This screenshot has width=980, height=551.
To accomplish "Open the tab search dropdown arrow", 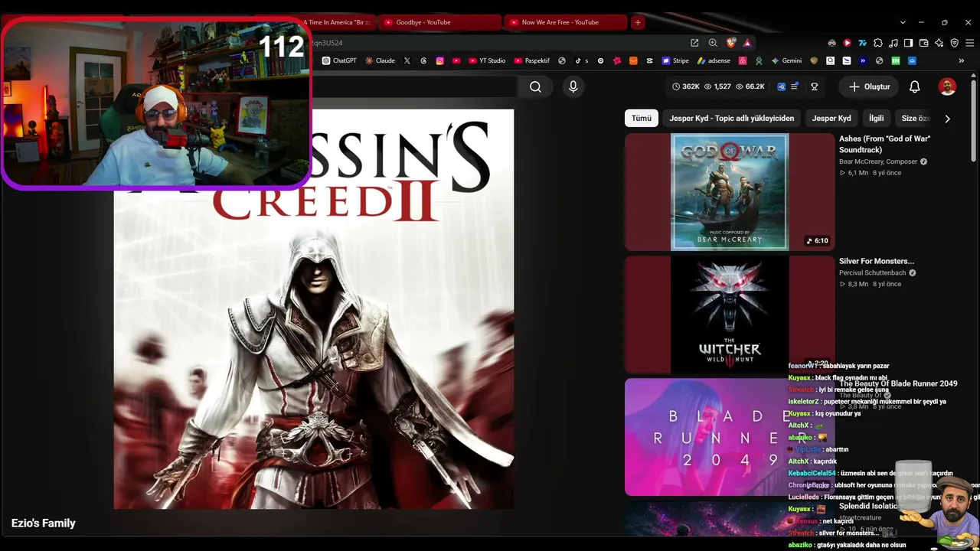I will (x=903, y=22).
